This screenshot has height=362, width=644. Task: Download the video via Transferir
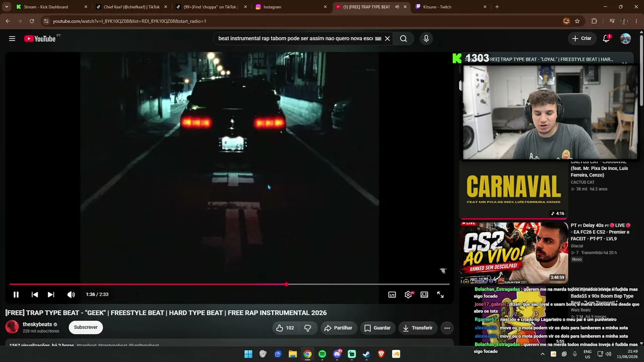click(418, 328)
